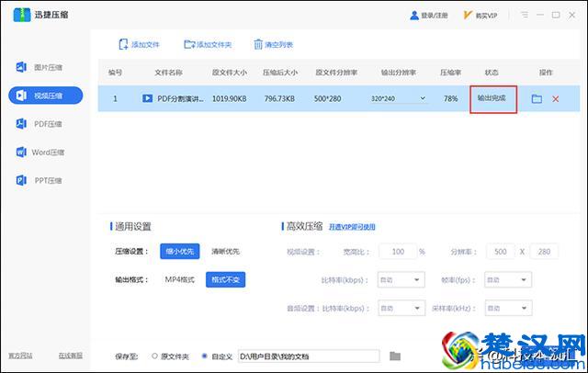Click row number 1 in the list
This screenshot has width=588, height=373.
[115, 99]
